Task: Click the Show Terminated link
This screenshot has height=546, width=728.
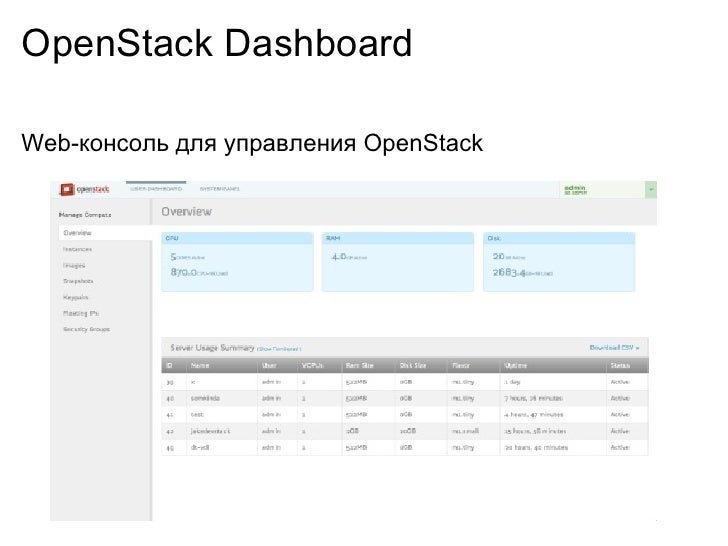Action: (279, 349)
